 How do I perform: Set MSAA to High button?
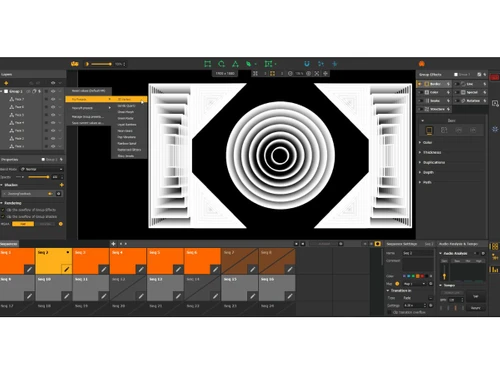23,224
